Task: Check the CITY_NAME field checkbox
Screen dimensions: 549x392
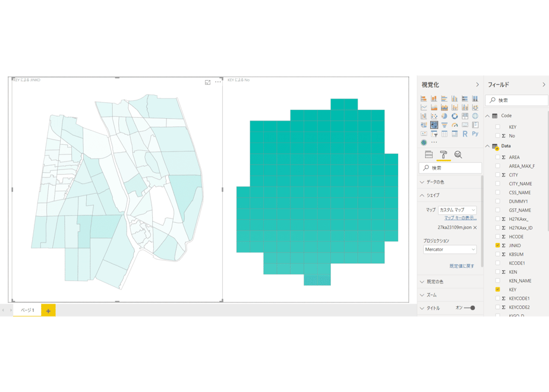Action: pos(497,184)
